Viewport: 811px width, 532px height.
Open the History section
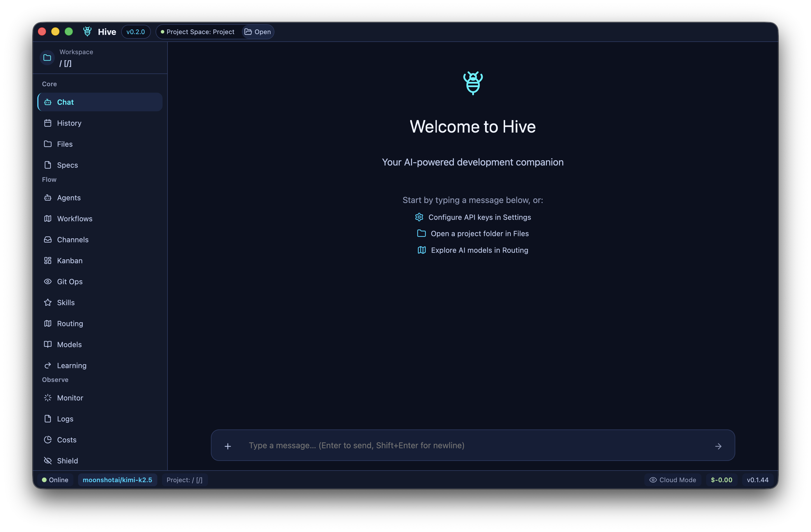pyautogui.click(x=69, y=123)
